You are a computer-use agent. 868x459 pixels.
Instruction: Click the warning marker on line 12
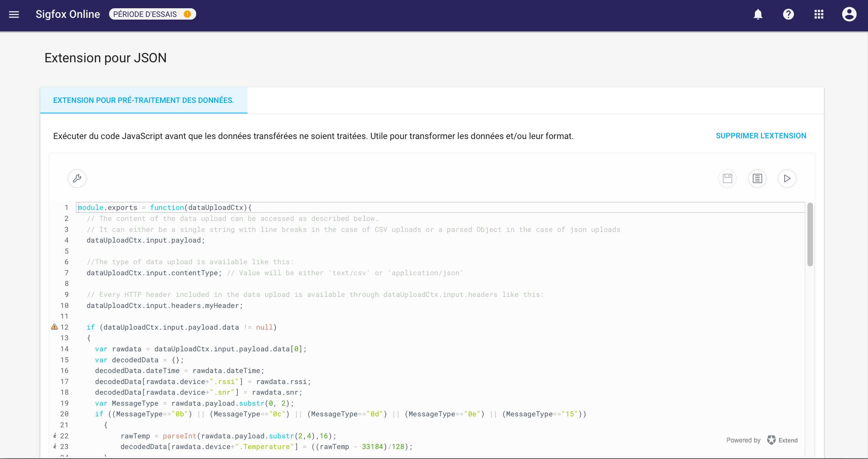point(54,327)
